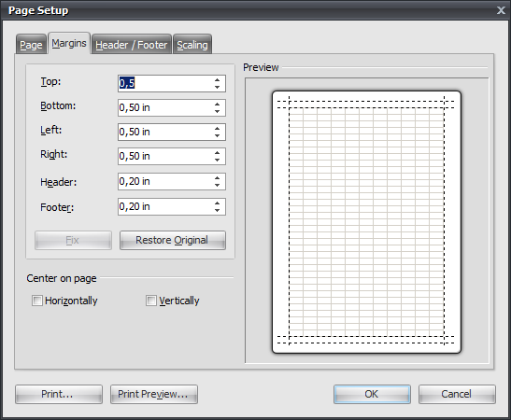Select the Margins tab
511x420 pixels.
[x=69, y=43]
